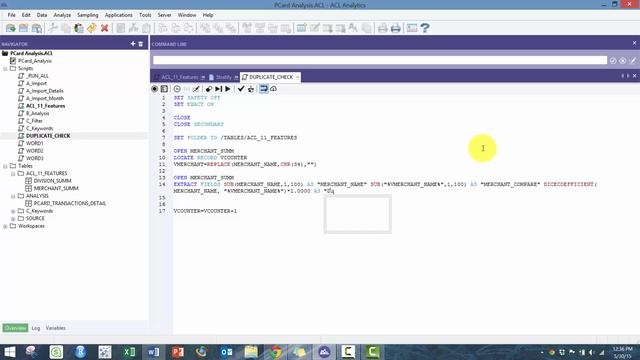Run the script with the play arrow icon
This screenshot has height=360, width=640.
[x=228, y=89]
